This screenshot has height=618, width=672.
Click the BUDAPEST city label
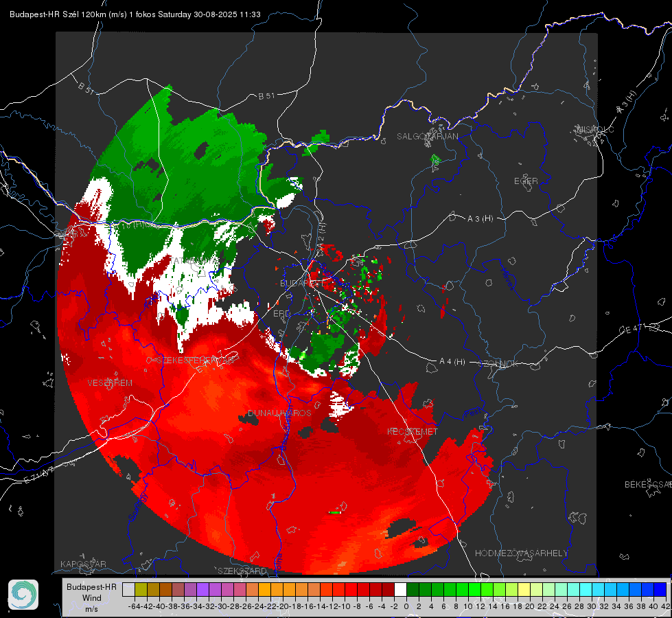(302, 284)
